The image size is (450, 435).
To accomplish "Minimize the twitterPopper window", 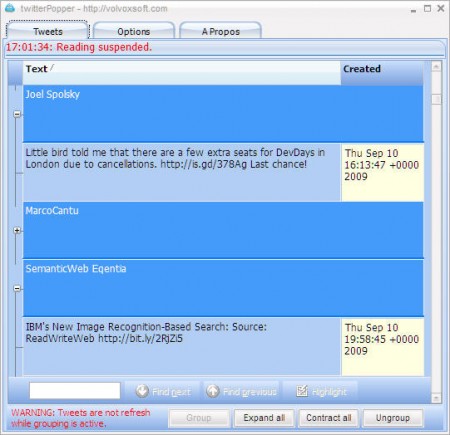I will coord(413,10).
